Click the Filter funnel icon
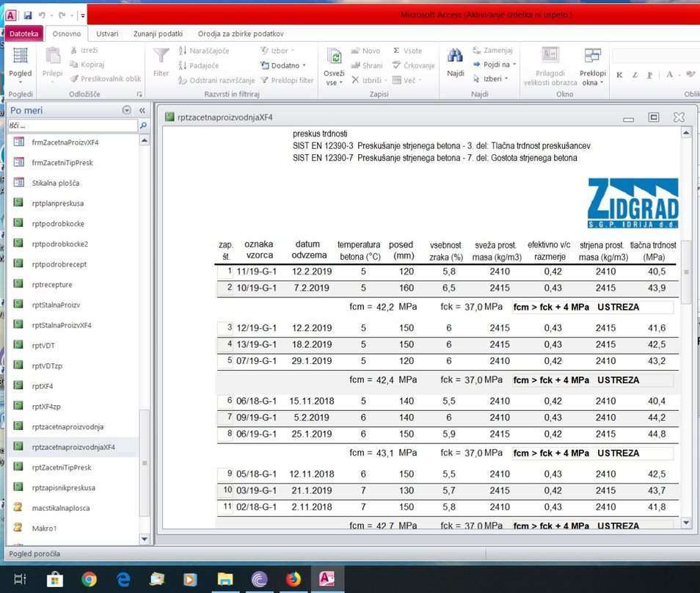This screenshot has height=593, width=700. click(161, 57)
